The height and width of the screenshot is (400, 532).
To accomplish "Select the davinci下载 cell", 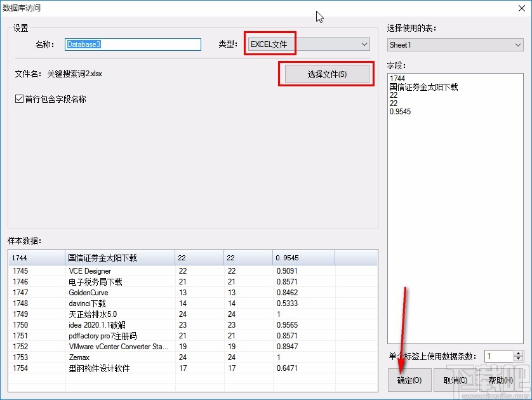I will coord(121,303).
